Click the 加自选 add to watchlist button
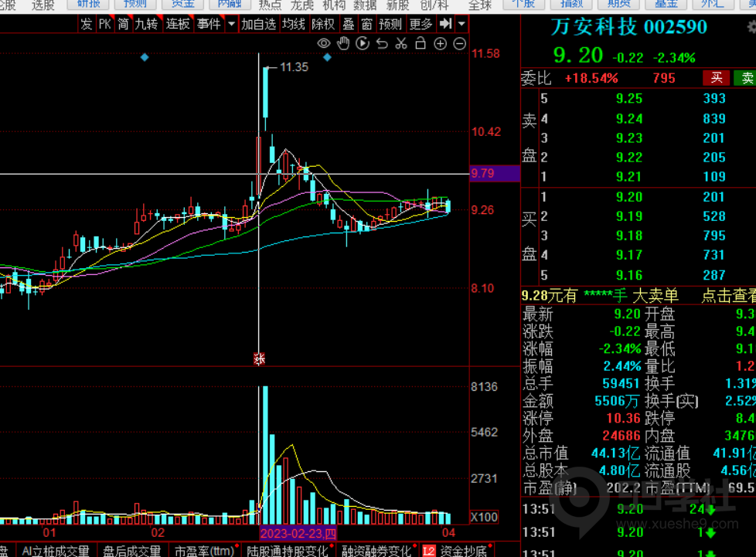The image size is (756, 557). click(258, 24)
